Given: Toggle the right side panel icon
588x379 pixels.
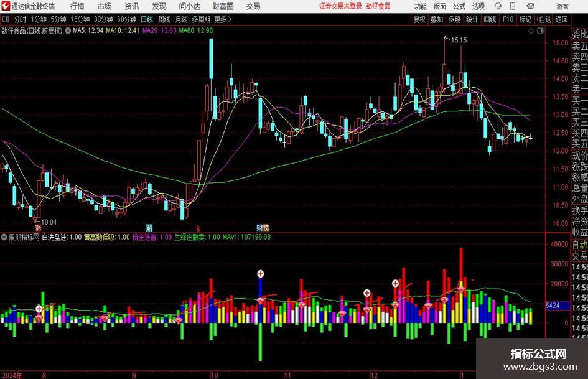Looking at the screenshot, I should (x=540, y=31).
